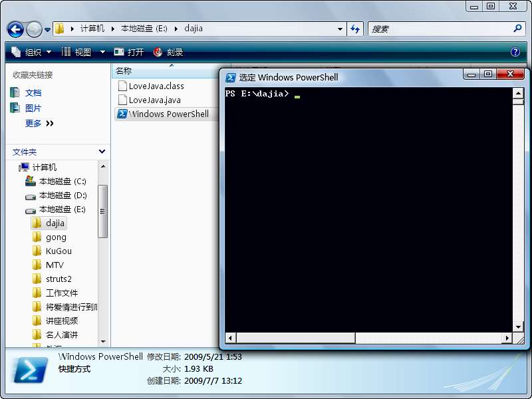Expand 更多 favorite links

click(39, 123)
